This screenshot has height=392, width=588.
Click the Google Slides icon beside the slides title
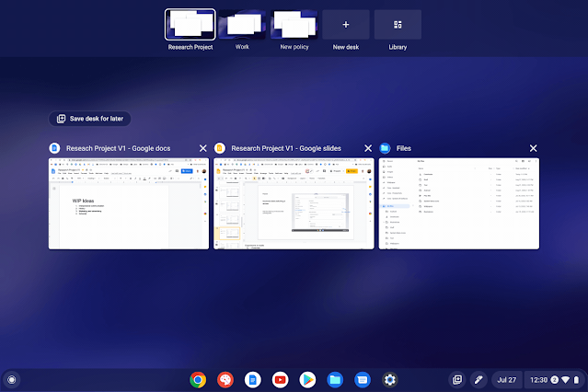220,148
